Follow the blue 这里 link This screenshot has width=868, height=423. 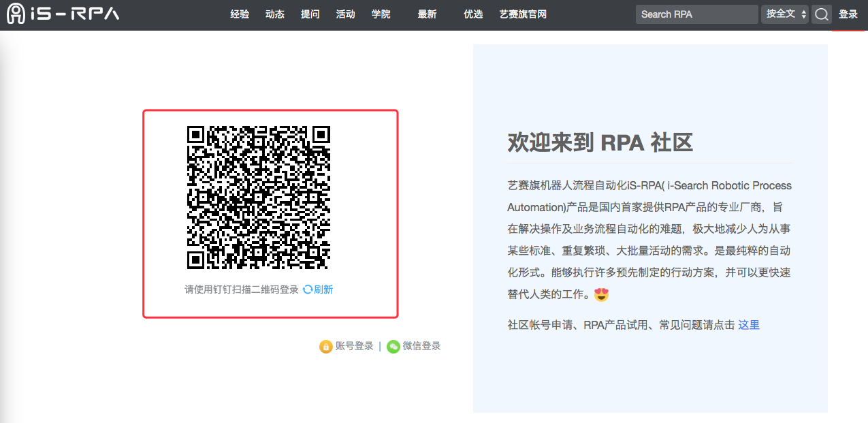[x=749, y=325]
